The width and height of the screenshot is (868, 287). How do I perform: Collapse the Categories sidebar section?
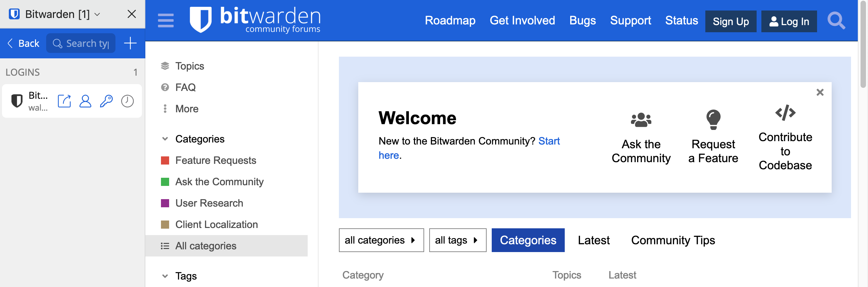pyautogui.click(x=165, y=139)
